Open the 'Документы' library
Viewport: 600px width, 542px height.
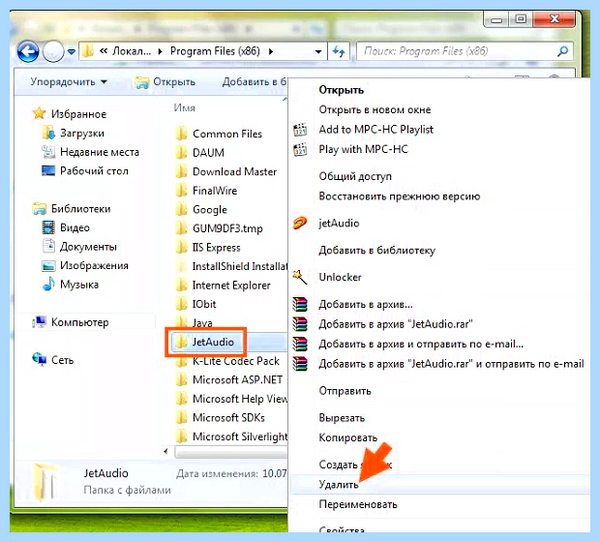click(x=79, y=247)
